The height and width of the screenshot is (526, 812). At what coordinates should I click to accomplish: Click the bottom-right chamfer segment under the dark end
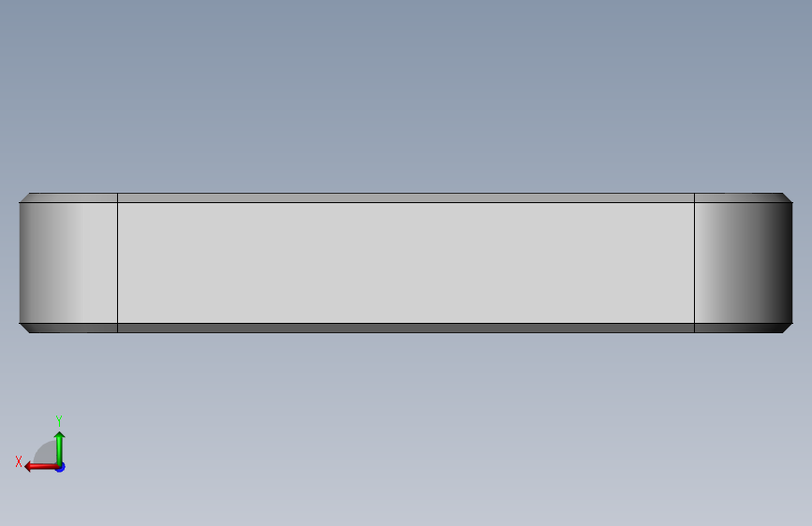pyautogui.click(x=741, y=329)
